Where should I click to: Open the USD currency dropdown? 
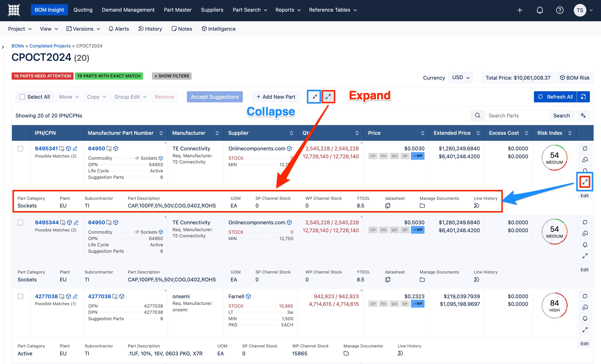460,78
